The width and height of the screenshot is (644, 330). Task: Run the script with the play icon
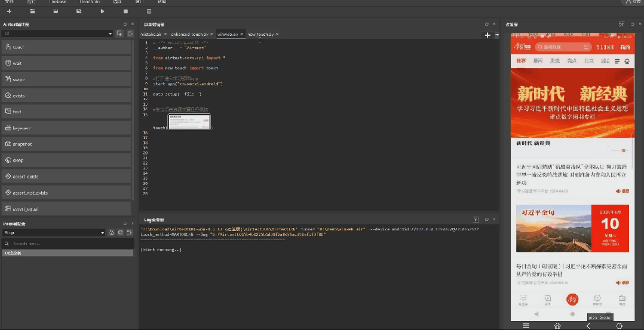pos(102,11)
